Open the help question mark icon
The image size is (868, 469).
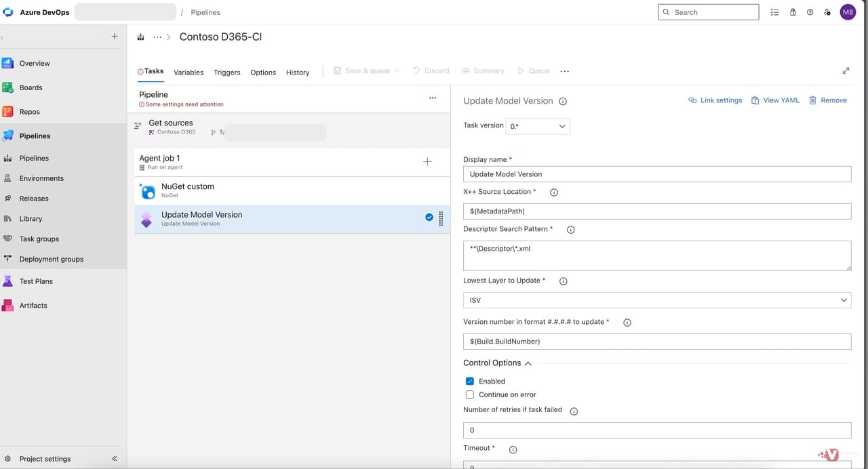[810, 12]
